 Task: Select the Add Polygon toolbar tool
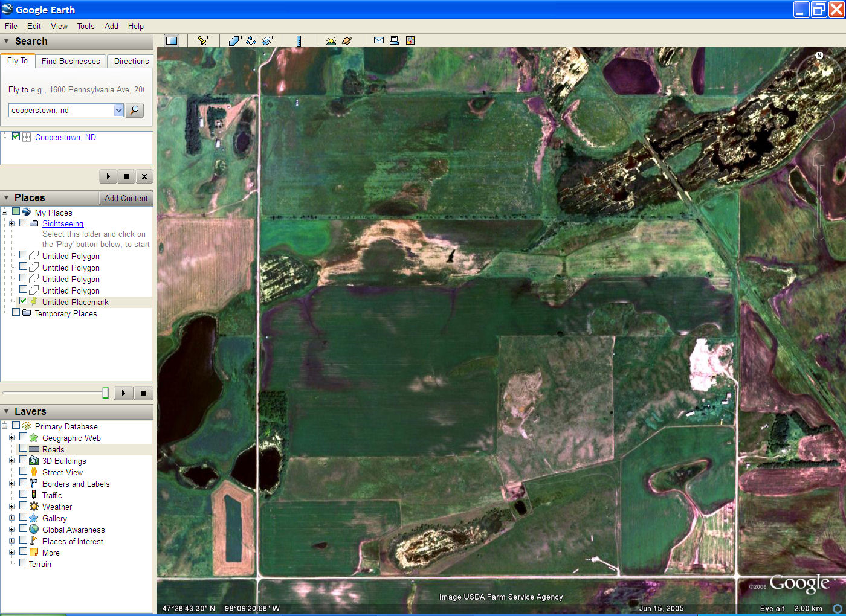(236, 40)
